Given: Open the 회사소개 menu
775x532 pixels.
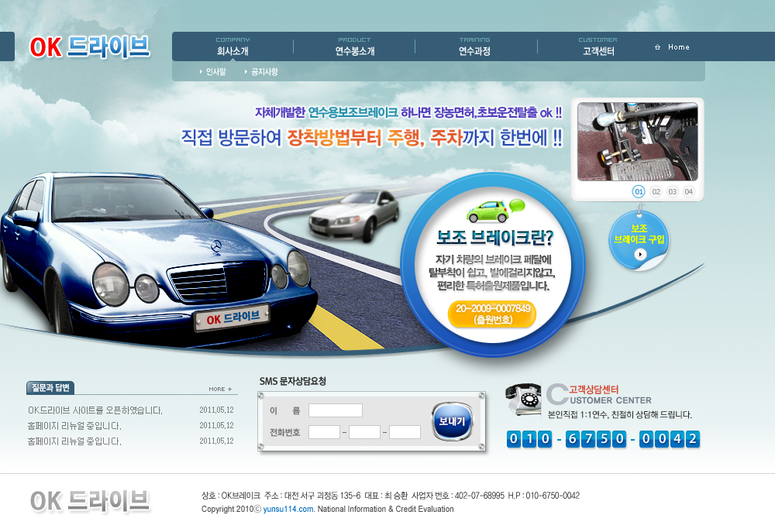Looking at the screenshot, I should coord(232,51).
